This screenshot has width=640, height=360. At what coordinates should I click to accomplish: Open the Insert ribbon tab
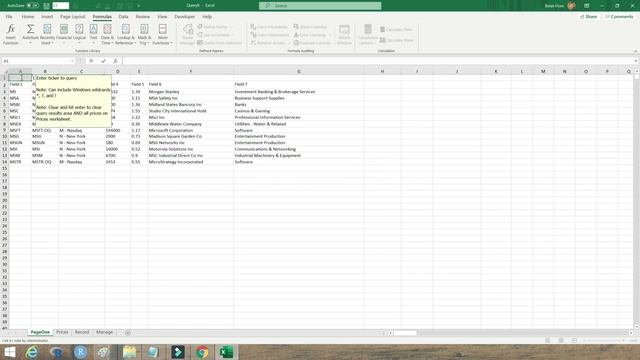[x=47, y=17]
